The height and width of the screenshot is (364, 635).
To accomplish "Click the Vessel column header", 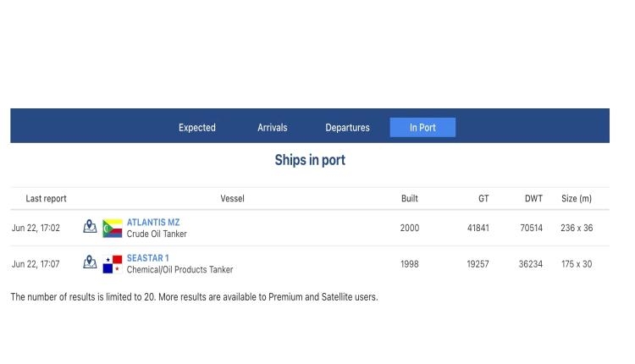I will point(233,199).
